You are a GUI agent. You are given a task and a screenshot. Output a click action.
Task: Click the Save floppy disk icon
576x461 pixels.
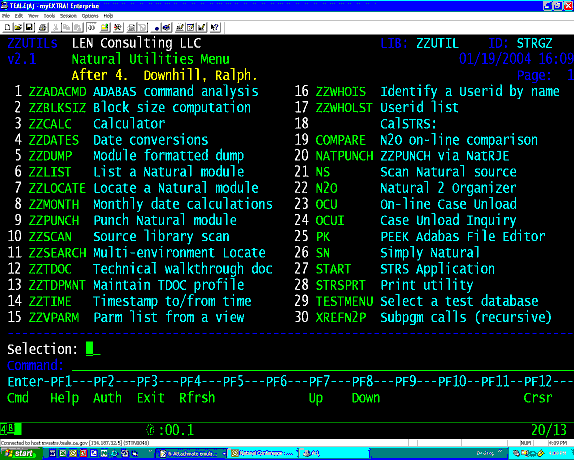pos(29,27)
